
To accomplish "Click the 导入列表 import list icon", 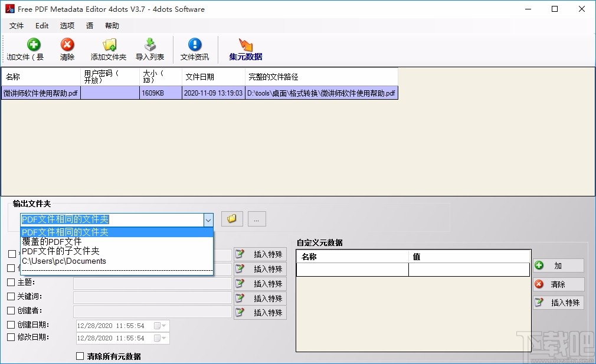I will coord(151,49).
